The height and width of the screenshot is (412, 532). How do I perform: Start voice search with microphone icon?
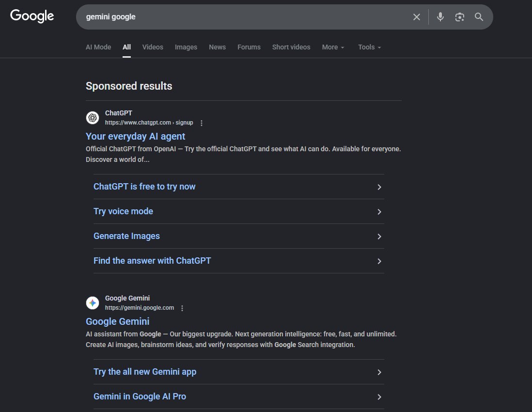click(440, 16)
